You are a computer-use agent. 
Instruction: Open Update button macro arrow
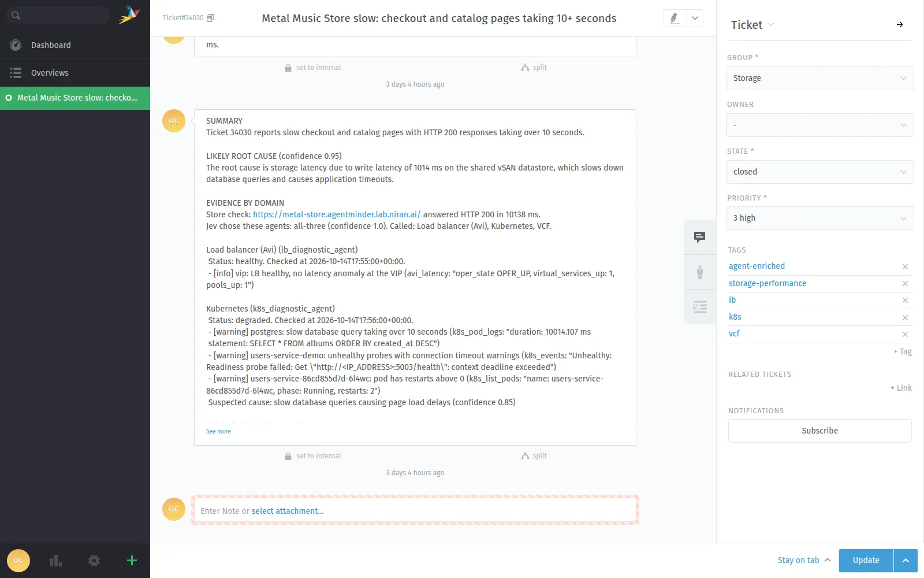(x=906, y=560)
